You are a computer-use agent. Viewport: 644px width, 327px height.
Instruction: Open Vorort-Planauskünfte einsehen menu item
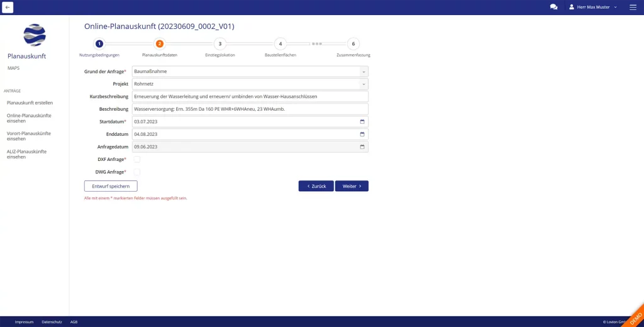(28, 136)
